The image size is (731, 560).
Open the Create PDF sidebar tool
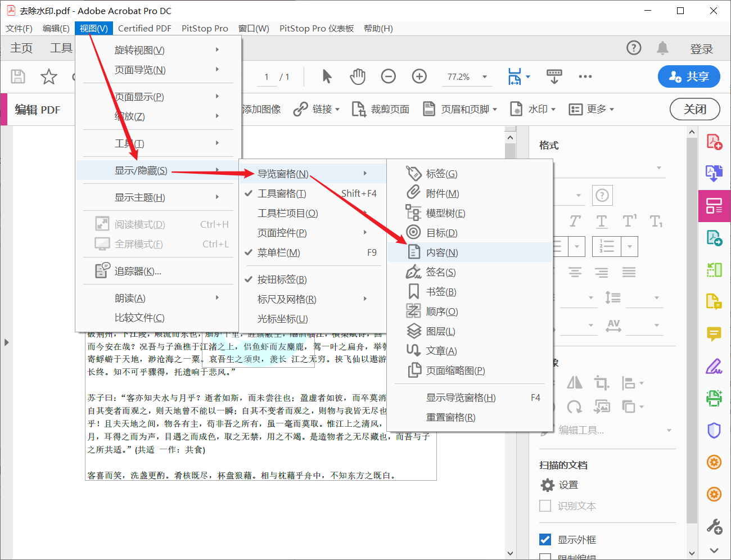click(x=714, y=142)
